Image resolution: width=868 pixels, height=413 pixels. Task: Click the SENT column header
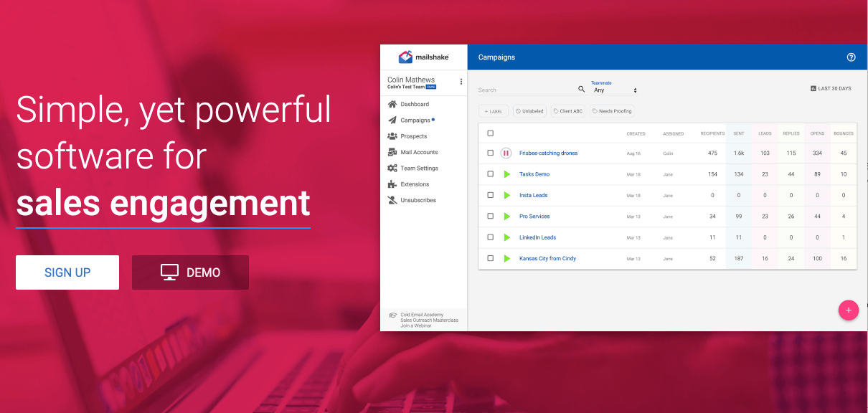(x=738, y=133)
